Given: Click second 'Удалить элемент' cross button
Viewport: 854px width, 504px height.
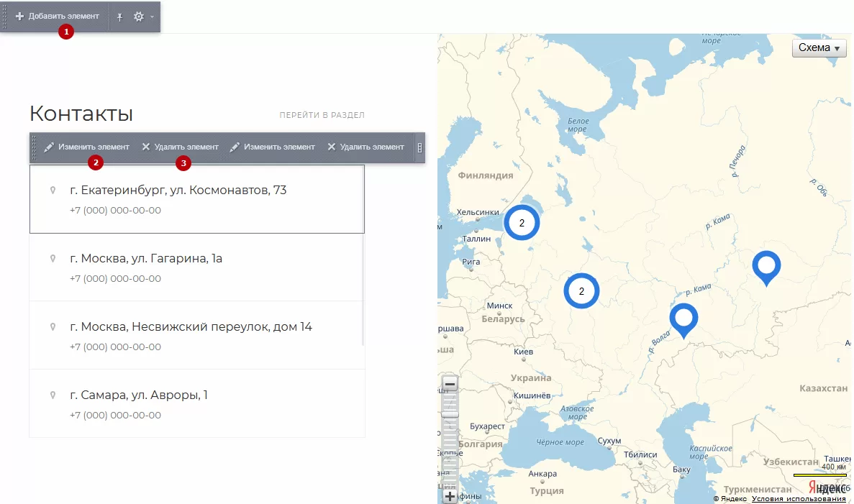Looking at the screenshot, I should coord(366,147).
